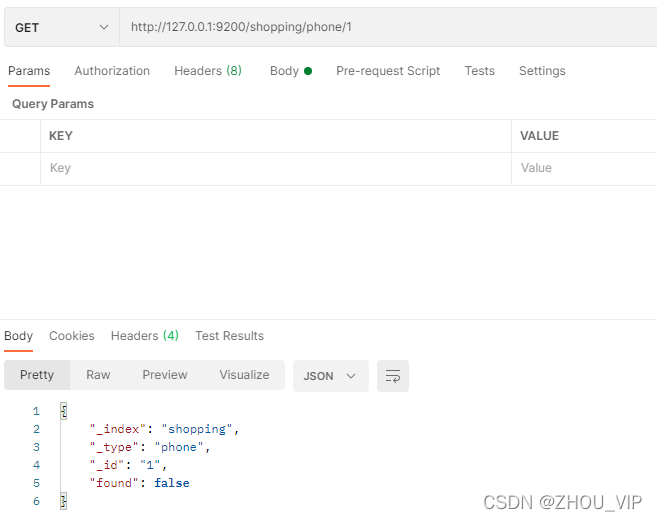Click the opening brace on line 1
Screen dimensions: 657x521
point(64,411)
